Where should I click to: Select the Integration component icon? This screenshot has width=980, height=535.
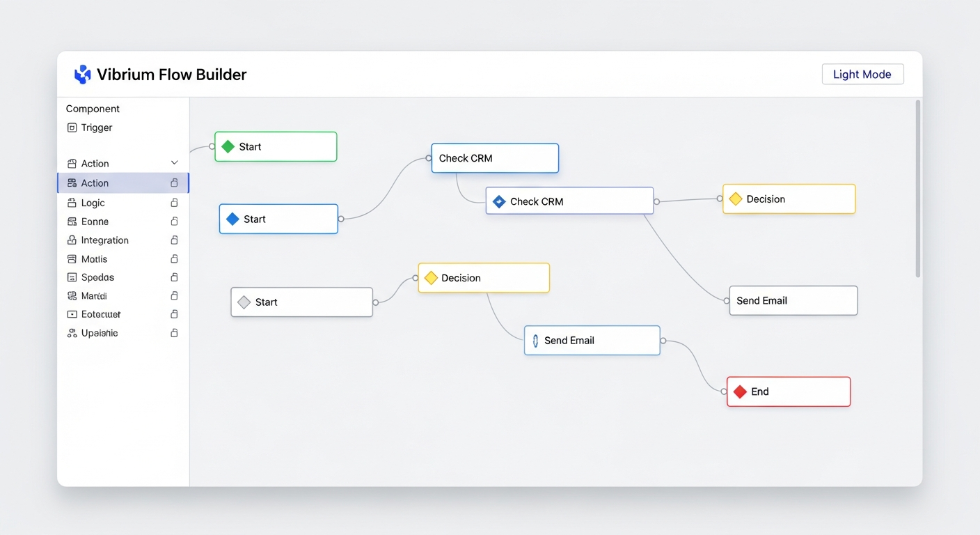[72, 240]
